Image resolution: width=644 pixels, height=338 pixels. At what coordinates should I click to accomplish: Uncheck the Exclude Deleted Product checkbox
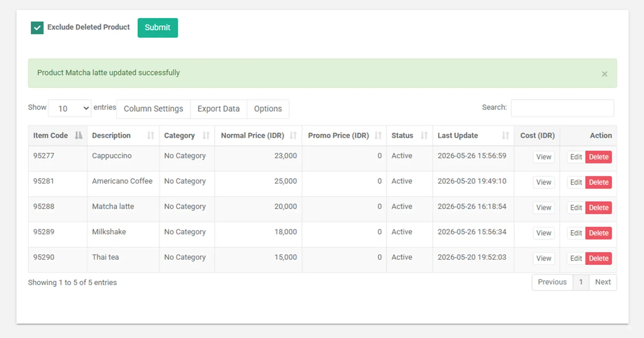(x=37, y=28)
